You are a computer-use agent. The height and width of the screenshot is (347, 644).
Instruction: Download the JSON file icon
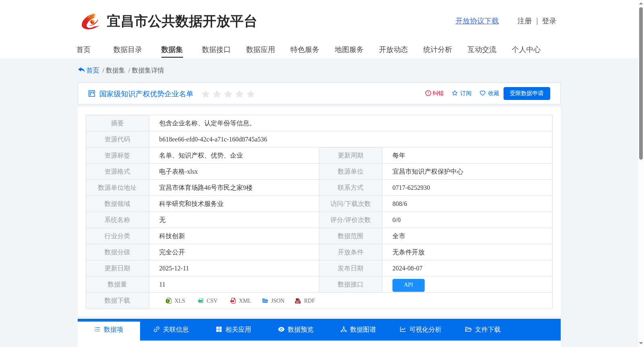coord(265,301)
